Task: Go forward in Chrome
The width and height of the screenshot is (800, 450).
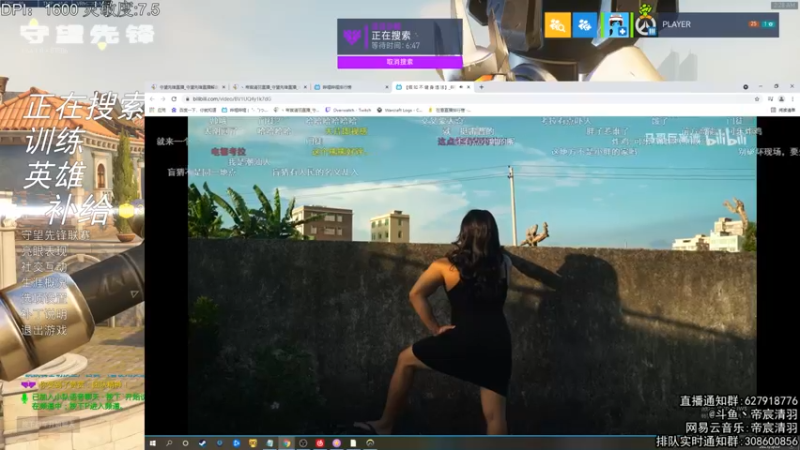Action: pos(163,99)
